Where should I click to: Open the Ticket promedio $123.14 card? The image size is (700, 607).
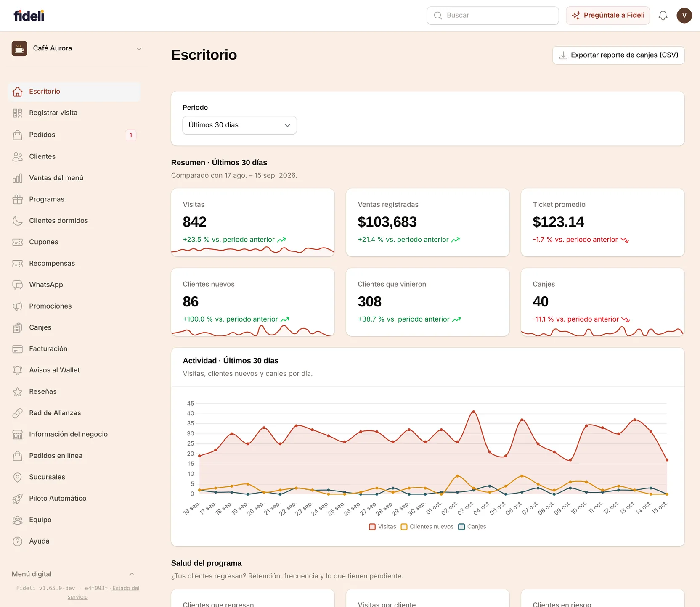(602, 222)
